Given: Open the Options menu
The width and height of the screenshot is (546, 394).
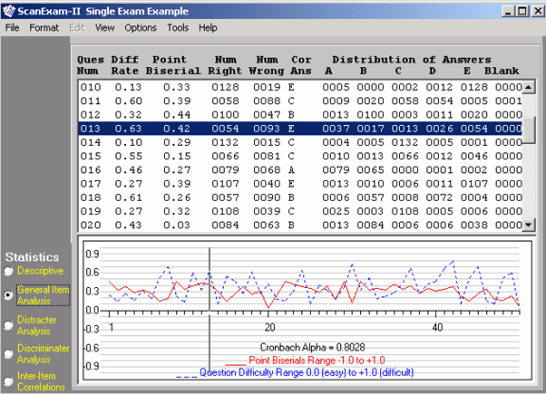Looking at the screenshot, I should point(141,28).
